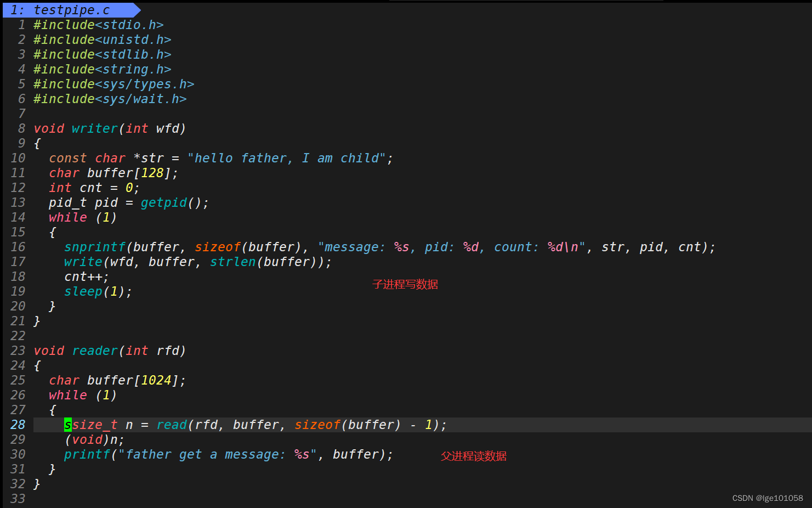812x508 pixels.
Task: Click the #include<string.h> line
Action: tap(103, 70)
